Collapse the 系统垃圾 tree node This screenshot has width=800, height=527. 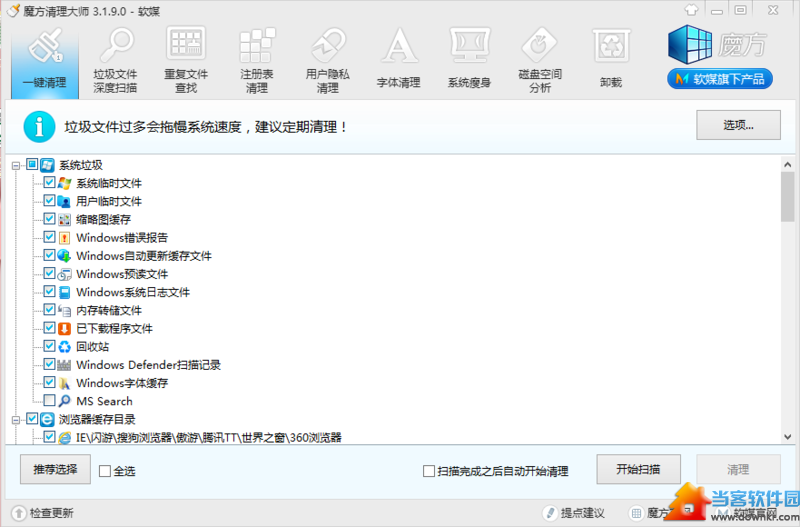(16, 165)
